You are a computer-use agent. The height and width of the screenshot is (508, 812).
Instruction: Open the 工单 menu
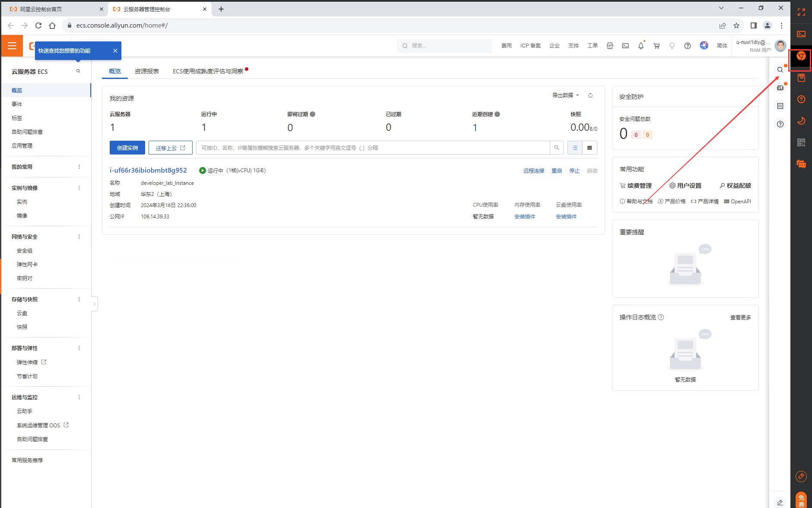[x=593, y=46]
